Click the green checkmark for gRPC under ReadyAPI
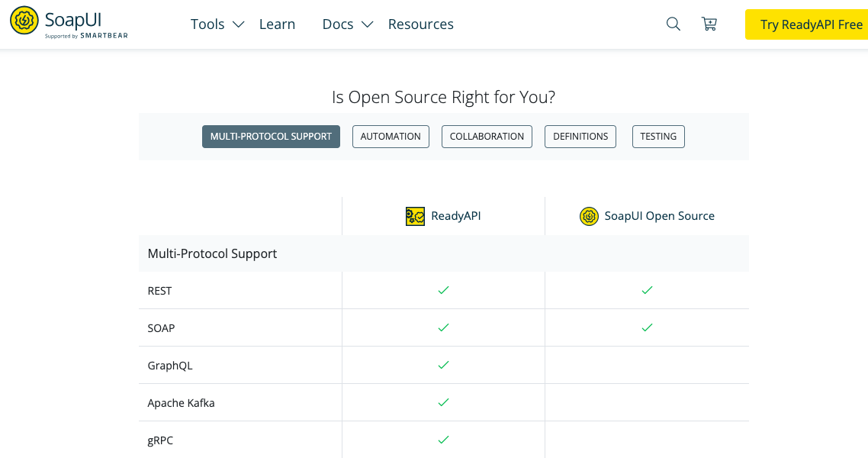The image size is (868, 458). tap(443, 440)
